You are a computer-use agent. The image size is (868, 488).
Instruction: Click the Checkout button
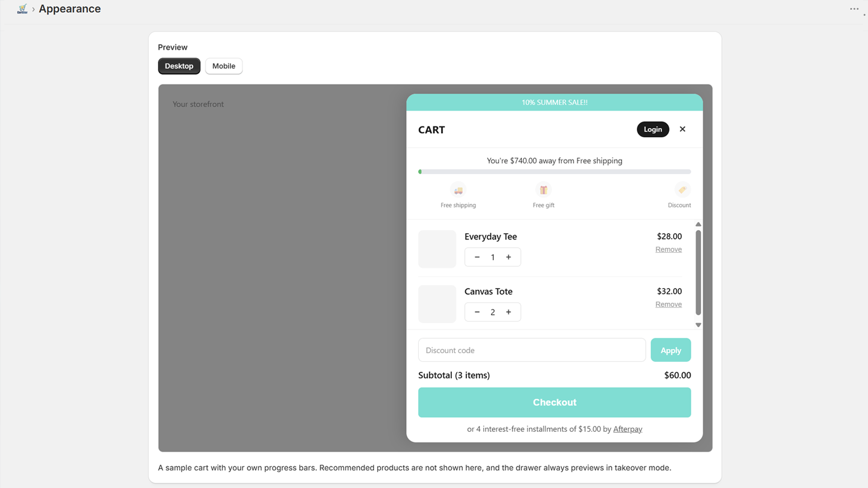click(554, 402)
